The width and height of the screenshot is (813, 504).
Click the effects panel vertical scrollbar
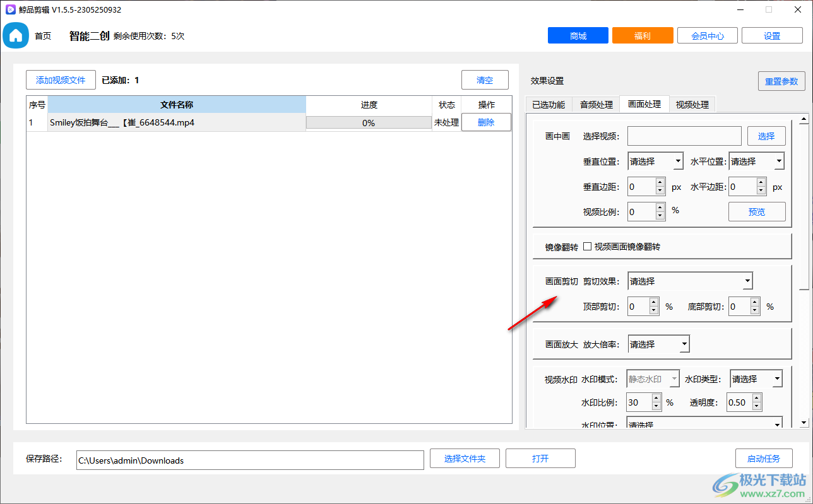coord(804,206)
